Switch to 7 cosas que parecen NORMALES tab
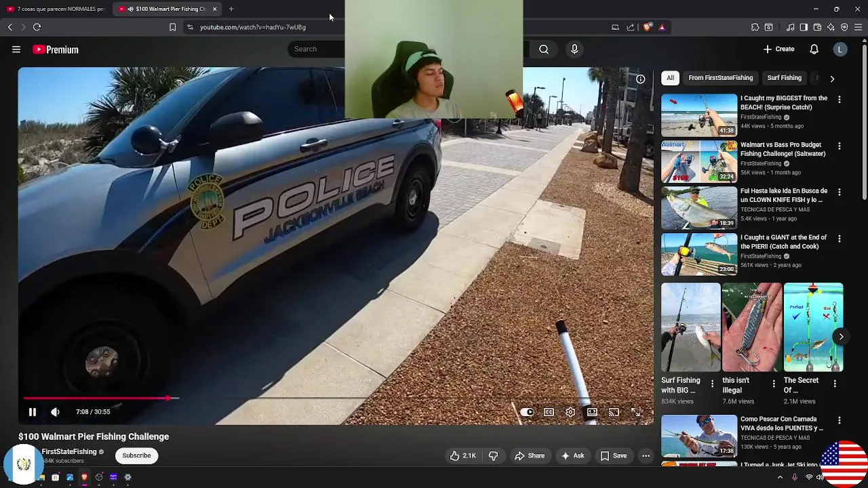 click(x=56, y=9)
